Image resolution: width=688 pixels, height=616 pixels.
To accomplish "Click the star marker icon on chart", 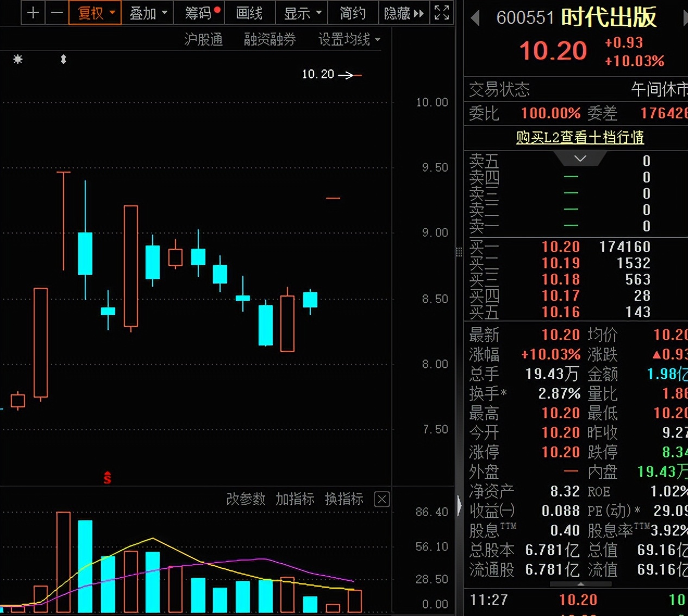I will [x=18, y=59].
